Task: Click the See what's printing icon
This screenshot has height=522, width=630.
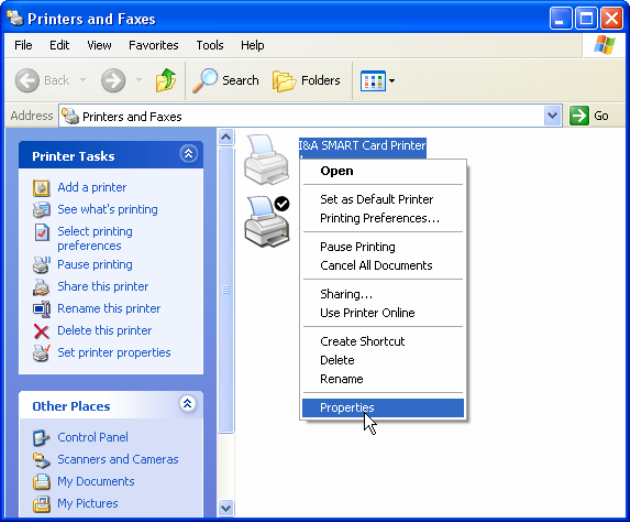Action: pyautogui.click(x=41, y=209)
